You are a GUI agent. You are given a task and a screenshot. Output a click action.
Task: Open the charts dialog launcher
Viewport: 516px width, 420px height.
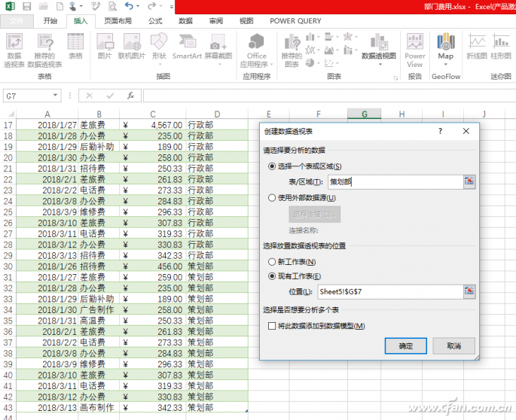coord(395,78)
